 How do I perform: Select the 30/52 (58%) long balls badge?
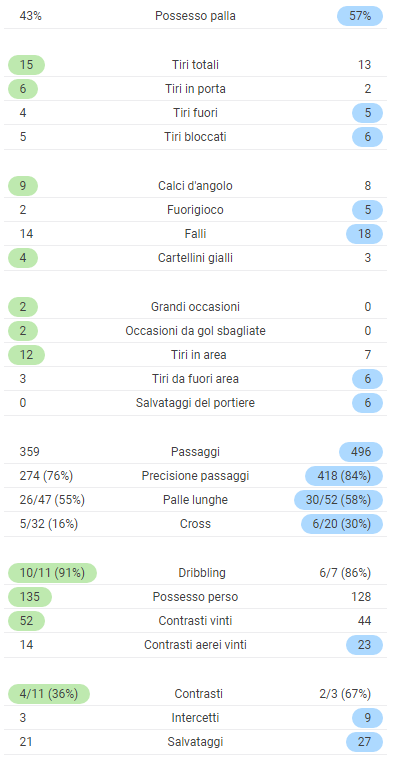(x=338, y=500)
